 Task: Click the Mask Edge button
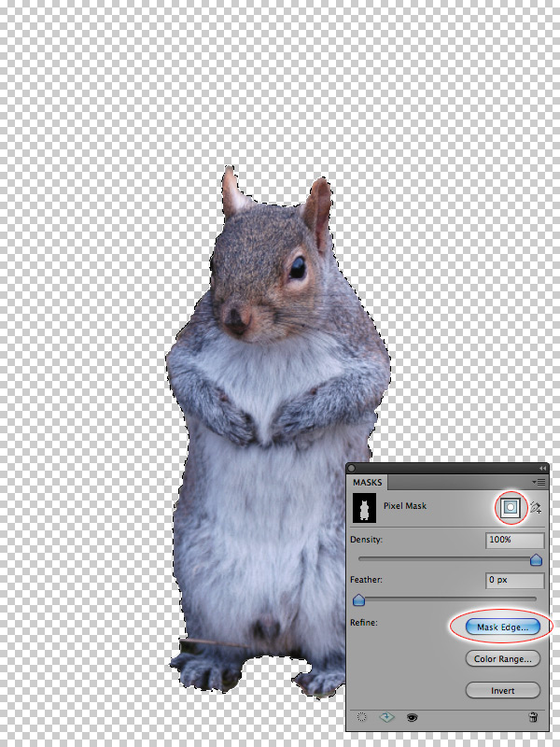point(503,627)
